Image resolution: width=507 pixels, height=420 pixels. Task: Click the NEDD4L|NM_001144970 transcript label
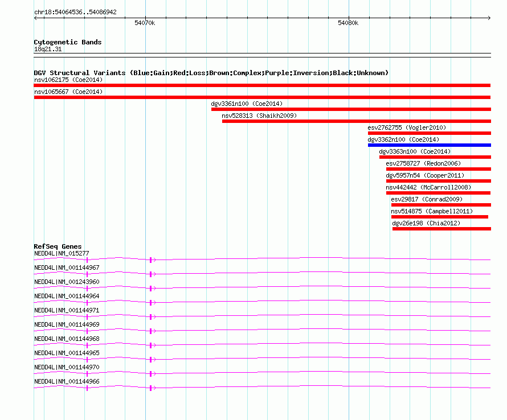pos(67,367)
